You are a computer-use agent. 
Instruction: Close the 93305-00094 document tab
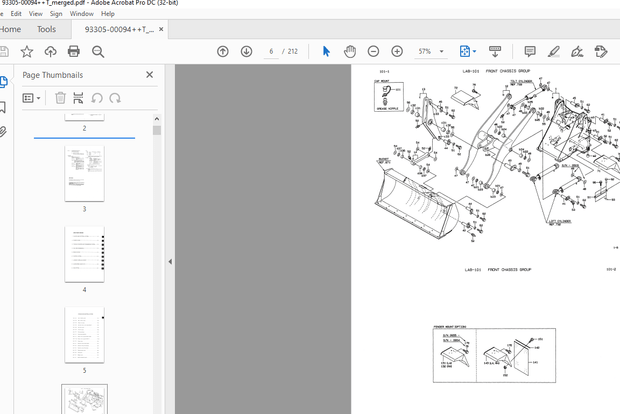(x=161, y=29)
